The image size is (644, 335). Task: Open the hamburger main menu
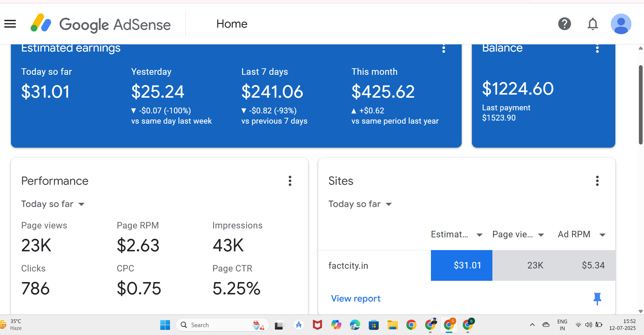coord(10,24)
